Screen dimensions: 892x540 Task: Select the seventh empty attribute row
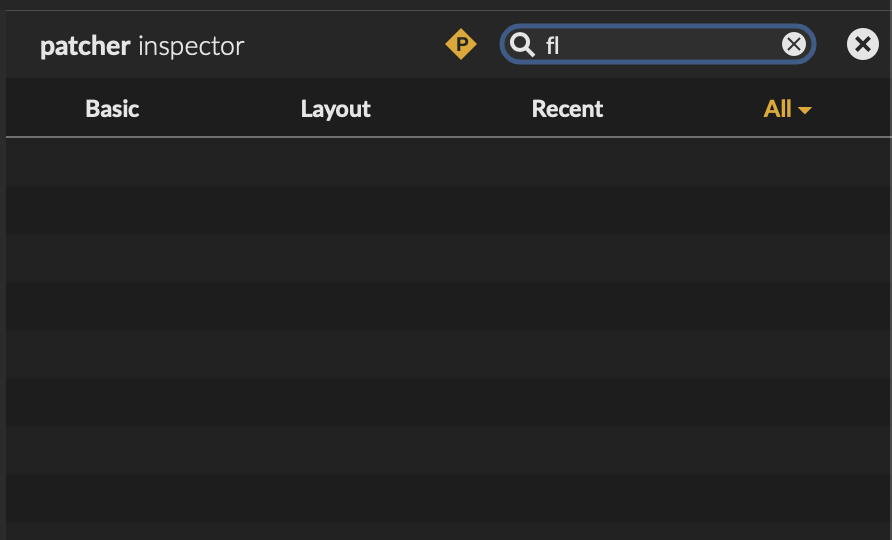tap(446, 450)
